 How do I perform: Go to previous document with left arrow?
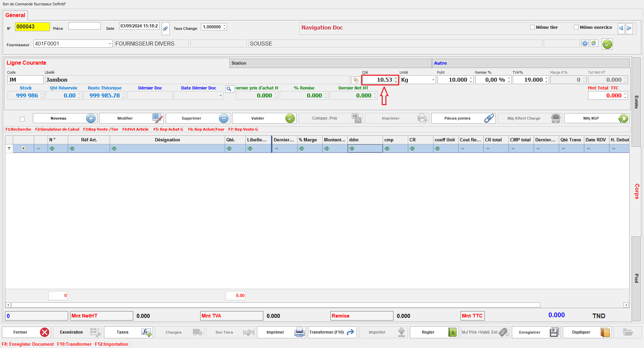(x=621, y=28)
